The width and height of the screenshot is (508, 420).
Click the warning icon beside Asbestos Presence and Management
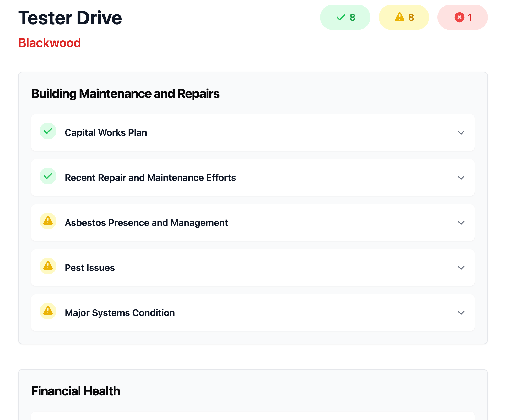(x=48, y=221)
